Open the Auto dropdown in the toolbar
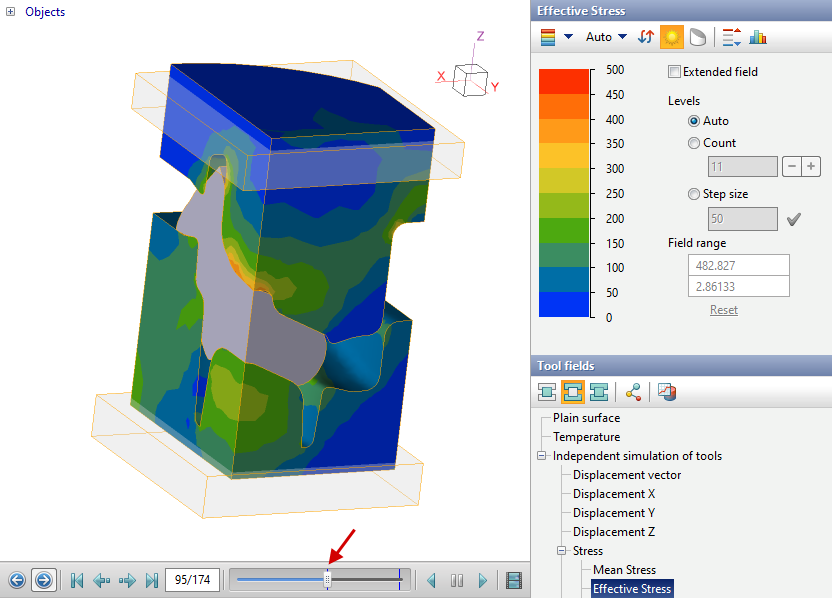The height and width of the screenshot is (598, 832). tap(606, 37)
